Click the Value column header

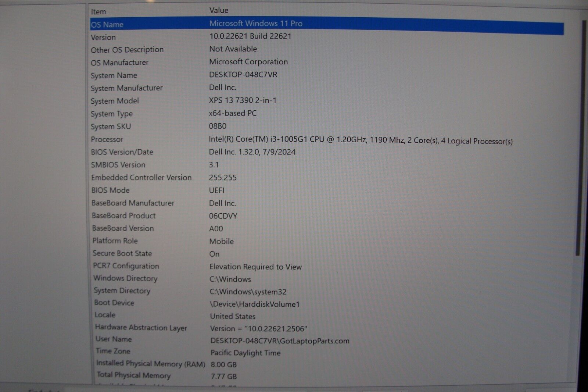[219, 10]
